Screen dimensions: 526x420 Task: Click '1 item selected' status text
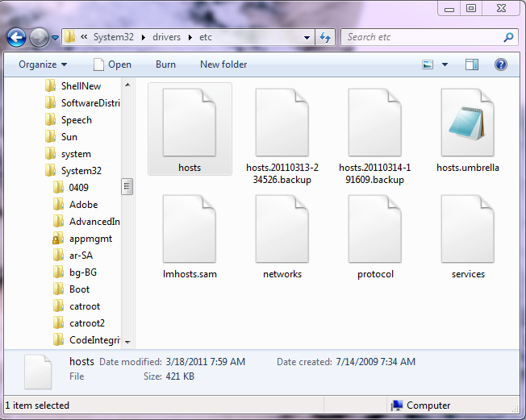(37, 405)
